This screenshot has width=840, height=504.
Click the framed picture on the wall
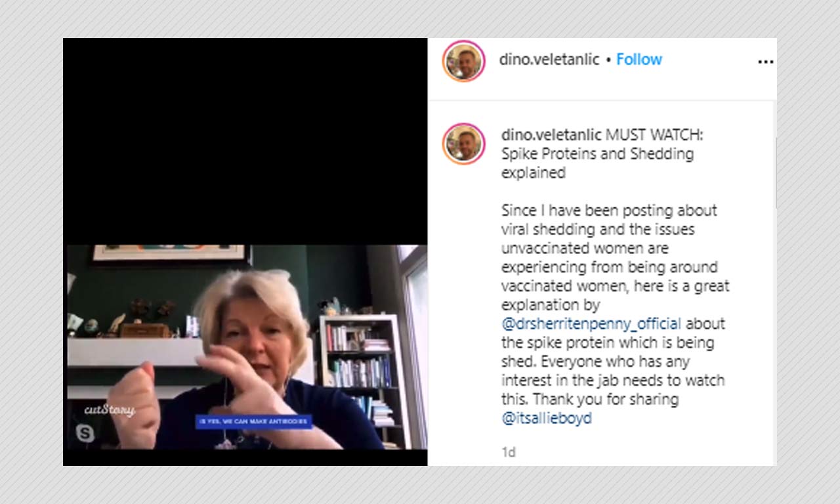click(171, 253)
